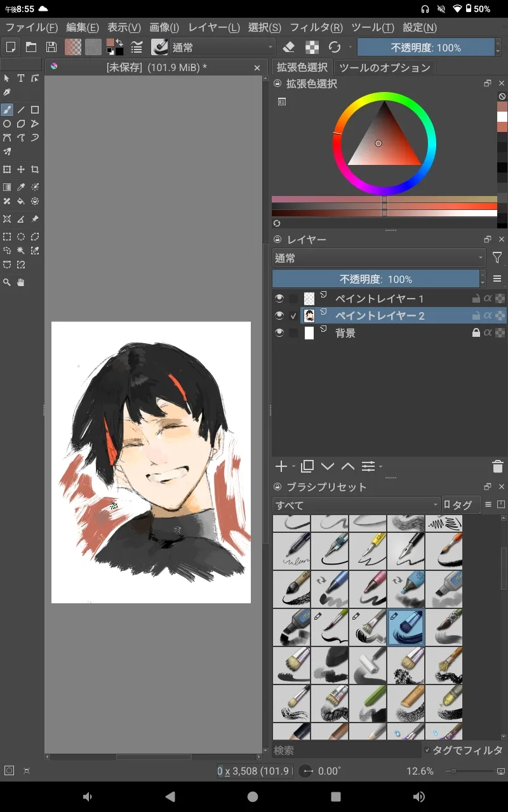Toggle eraser mode in top toolbar

point(289,47)
